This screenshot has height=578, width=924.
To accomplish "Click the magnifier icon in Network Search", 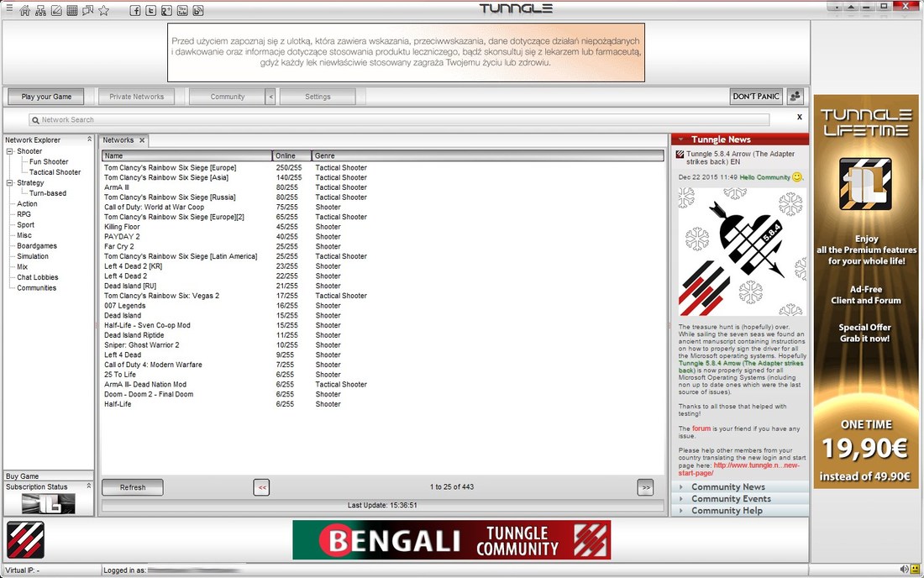I will [35, 120].
